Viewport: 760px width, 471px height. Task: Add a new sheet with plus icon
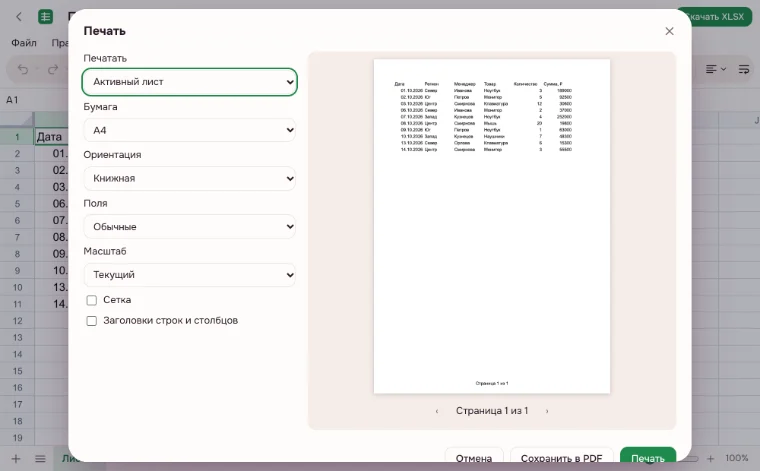click(16, 458)
